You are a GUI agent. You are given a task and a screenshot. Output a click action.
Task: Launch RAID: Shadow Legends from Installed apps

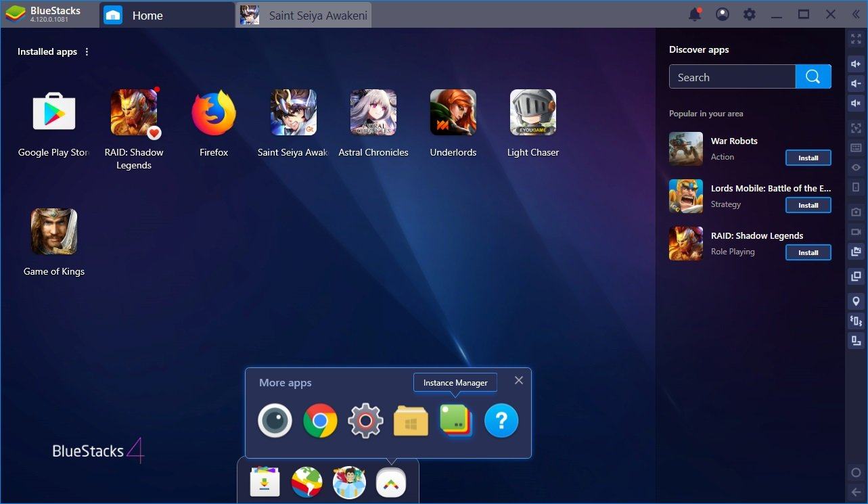[x=134, y=112]
